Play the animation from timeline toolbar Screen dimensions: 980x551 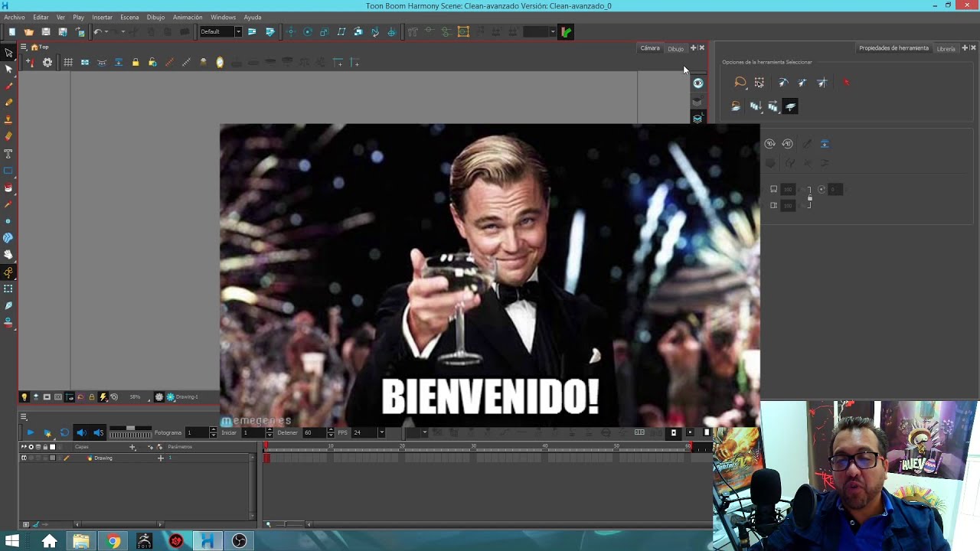(x=31, y=433)
